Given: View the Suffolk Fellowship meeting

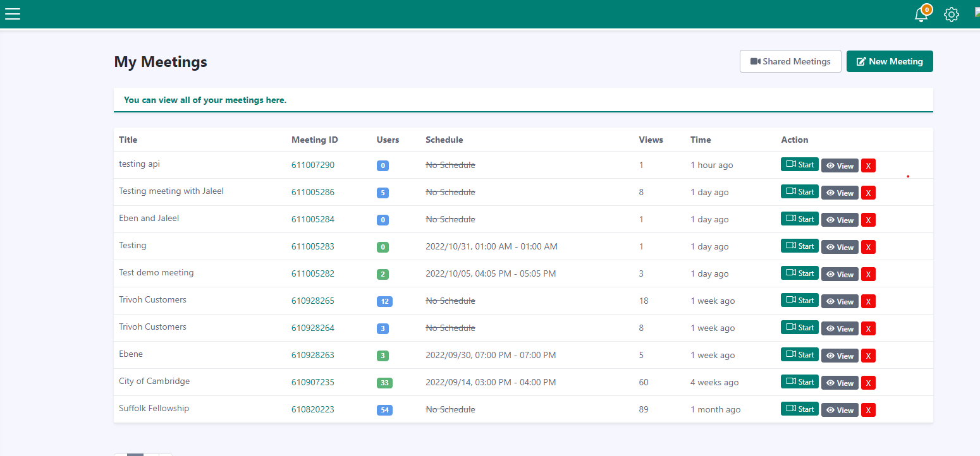Looking at the screenshot, I should click(x=840, y=410).
